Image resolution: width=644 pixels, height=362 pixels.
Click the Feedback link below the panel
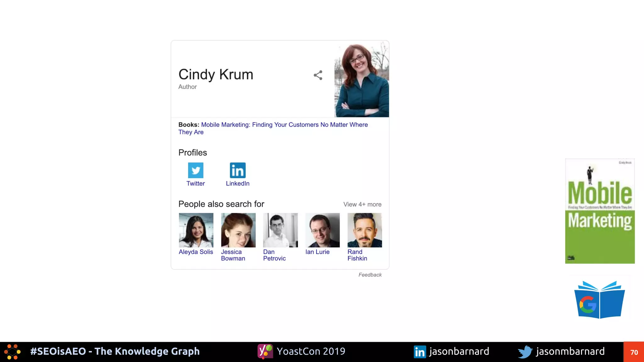tap(370, 275)
